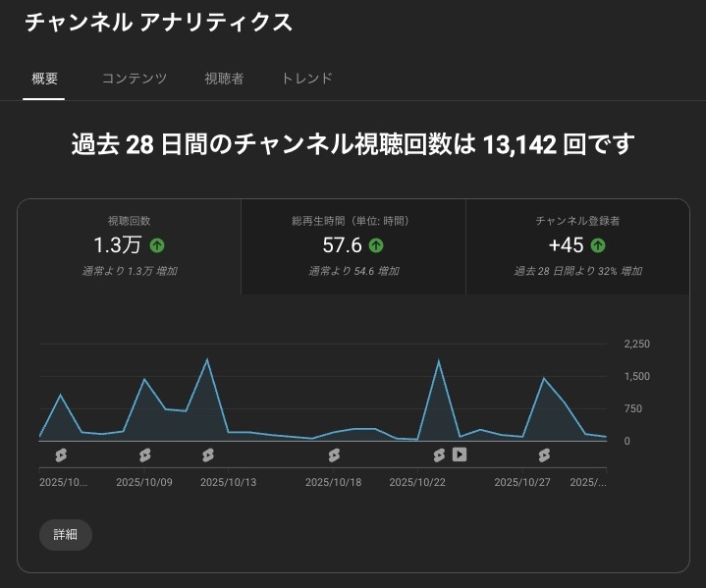Go to the 概要 tab
The width and height of the screenshot is (706, 588).
tap(44, 79)
